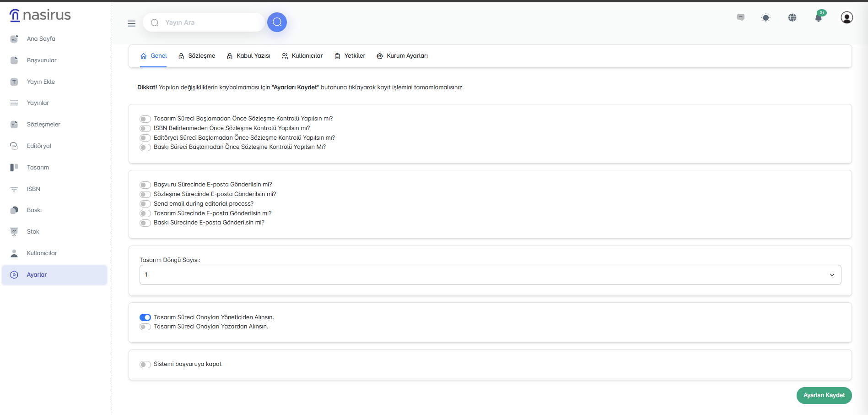Click the chat messages icon
This screenshot has height=415, width=868.
740,17
